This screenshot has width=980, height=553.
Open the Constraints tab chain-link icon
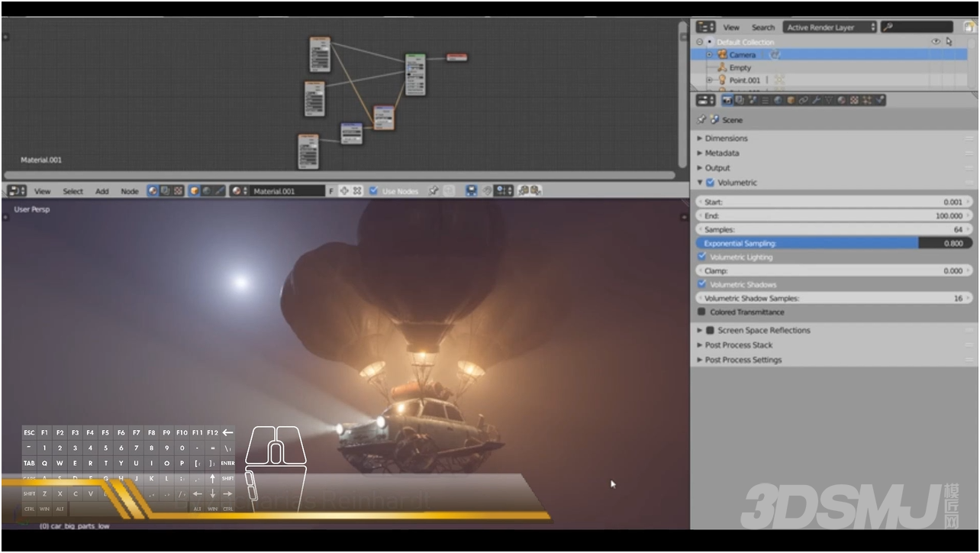pos(803,100)
